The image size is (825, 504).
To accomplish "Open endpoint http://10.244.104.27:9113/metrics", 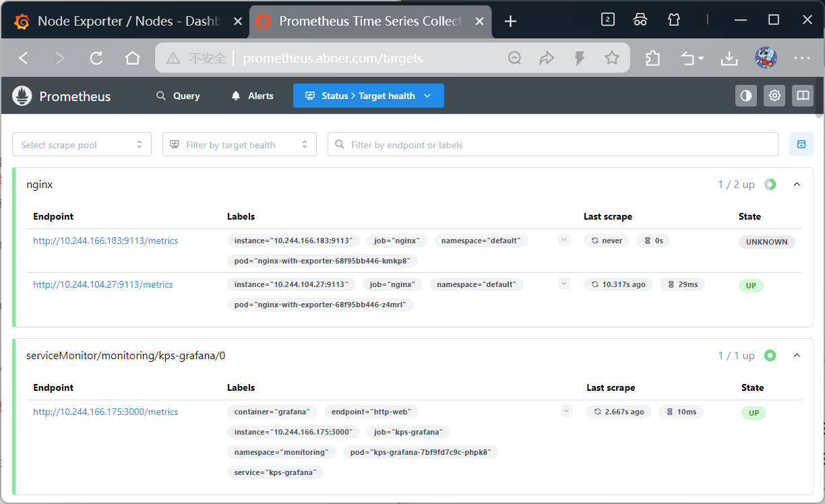I will click(x=103, y=284).
